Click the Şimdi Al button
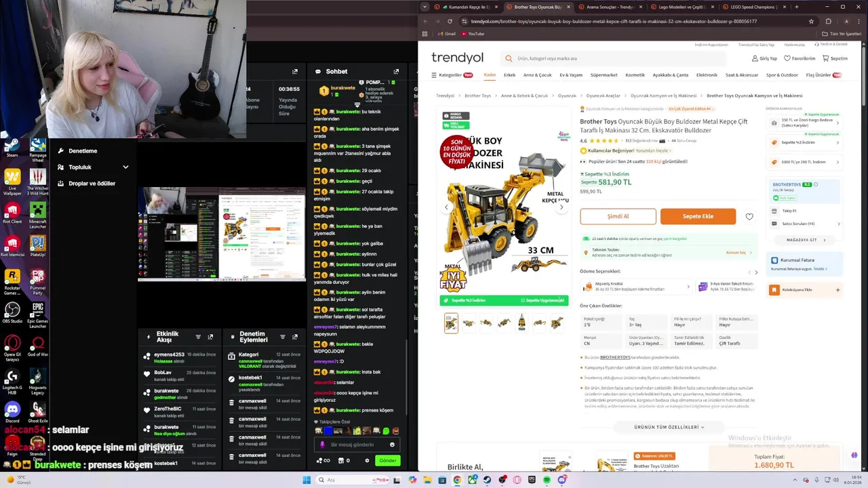This screenshot has height=488, width=868. click(x=618, y=216)
